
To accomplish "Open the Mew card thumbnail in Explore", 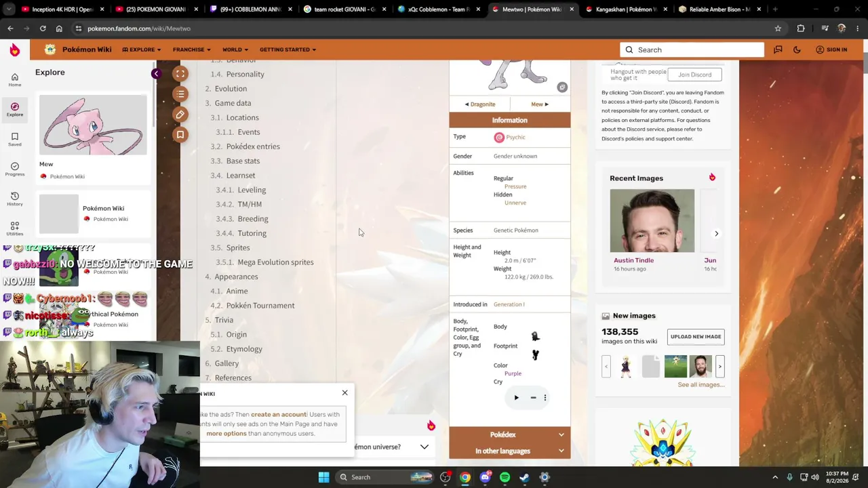I will pyautogui.click(x=93, y=125).
